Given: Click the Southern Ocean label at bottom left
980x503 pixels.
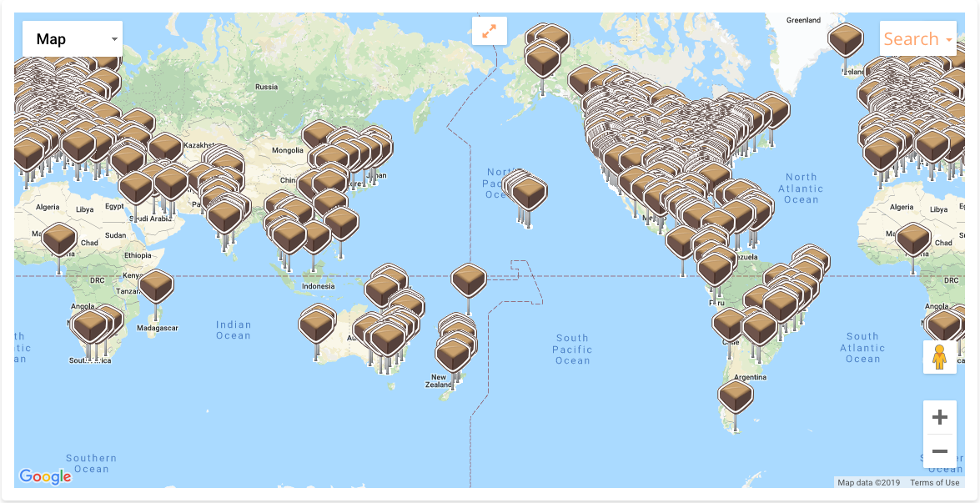Looking at the screenshot, I should coord(91,463).
